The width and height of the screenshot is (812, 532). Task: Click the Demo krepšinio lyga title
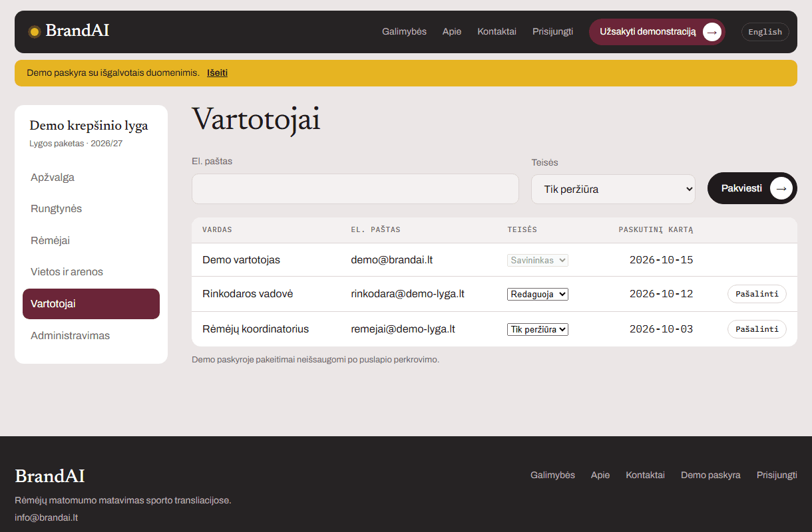click(x=89, y=126)
